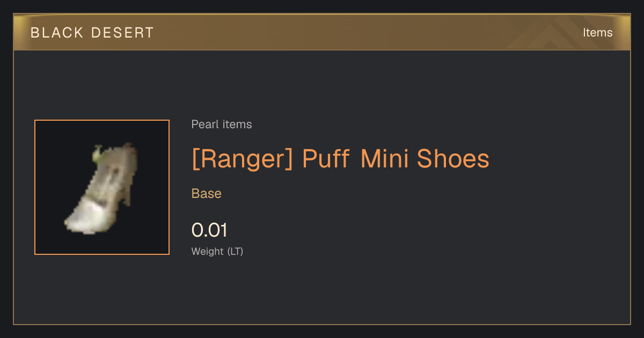Click the BLACK DESERT logo text

click(x=92, y=33)
